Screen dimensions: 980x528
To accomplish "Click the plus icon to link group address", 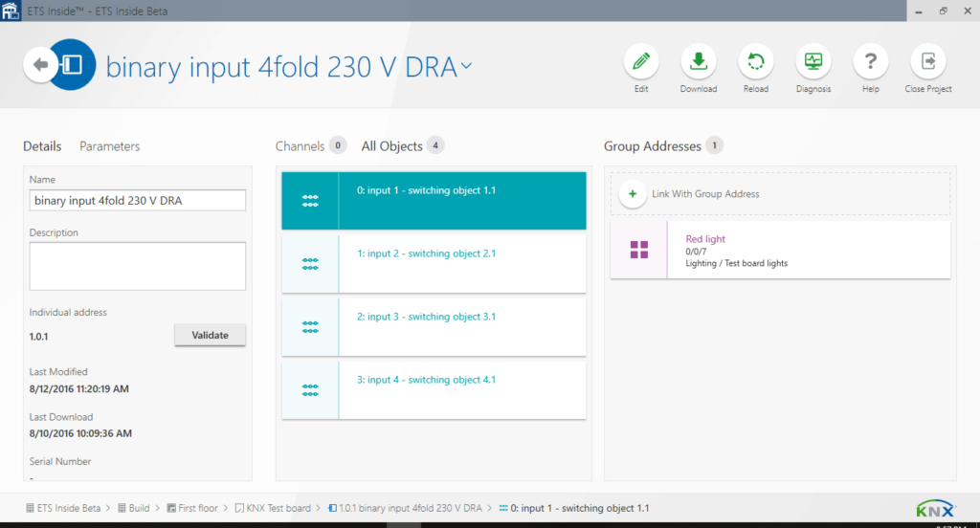I will (x=633, y=194).
